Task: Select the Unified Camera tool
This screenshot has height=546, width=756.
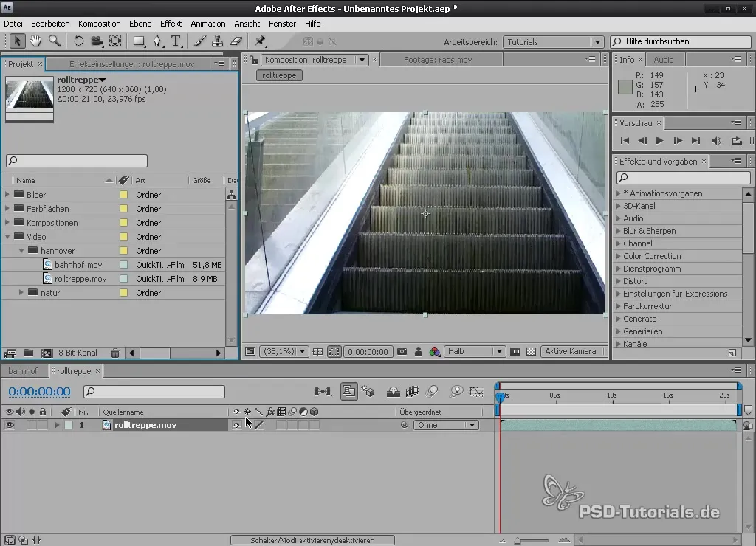Action: [97, 41]
